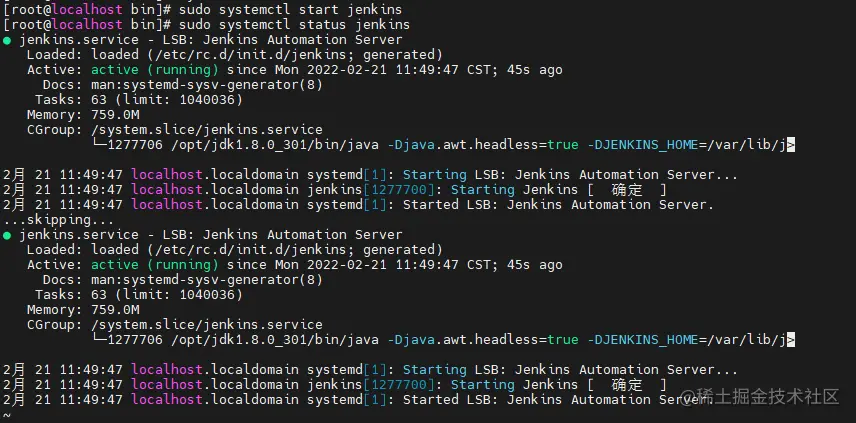Click 'Starting LSB: Jenkins Automation Server...' above '...skipping...'
Screen dimensions: 856x423
tap(570, 175)
